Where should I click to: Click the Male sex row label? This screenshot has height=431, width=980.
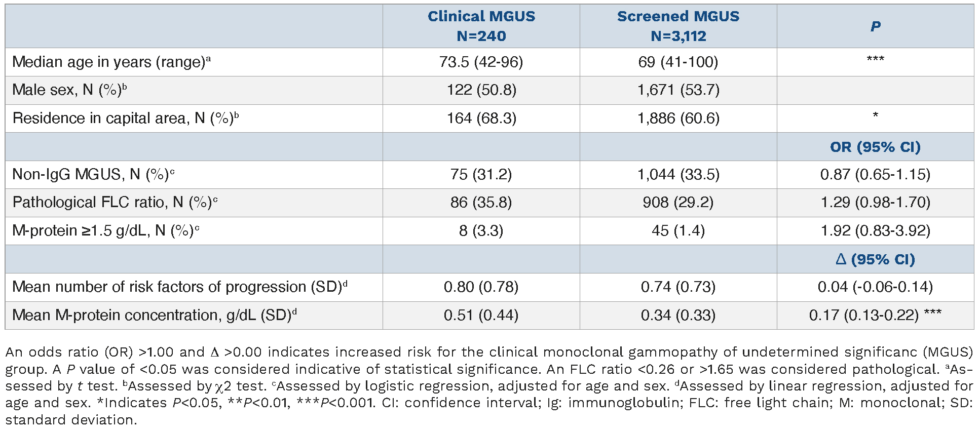coord(69,90)
